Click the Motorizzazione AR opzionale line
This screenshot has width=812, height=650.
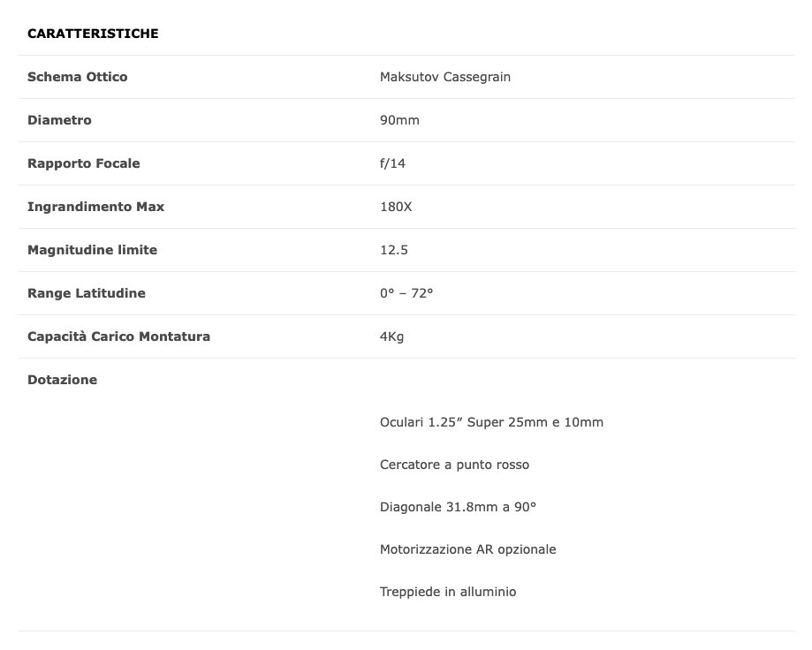coord(467,549)
